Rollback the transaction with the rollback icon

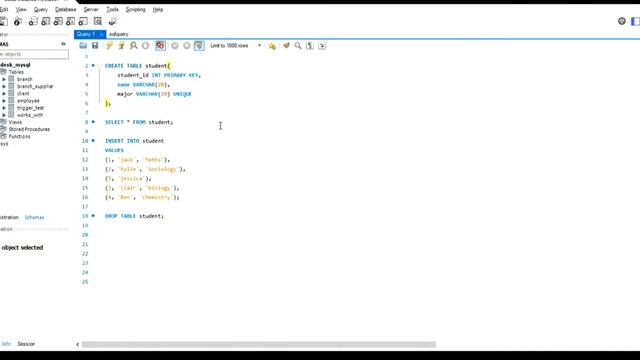(x=187, y=46)
